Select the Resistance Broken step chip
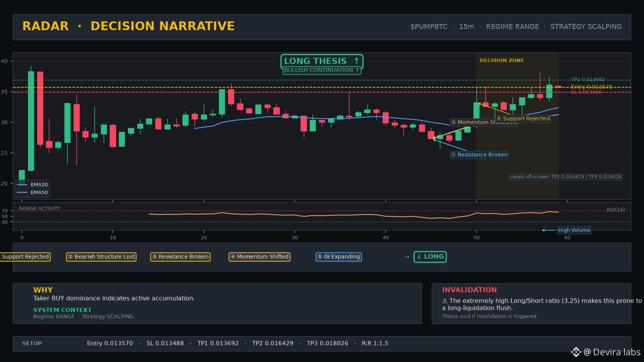This screenshot has width=644, height=362. pos(180,257)
